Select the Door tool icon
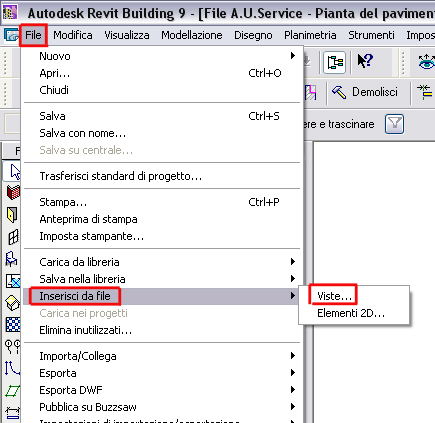Viewport: 435px width, 423px height. (12, 215)
